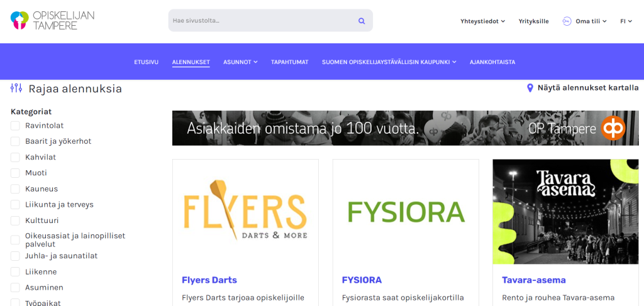Go to the Tapahtumat tab

click(289, 62)
